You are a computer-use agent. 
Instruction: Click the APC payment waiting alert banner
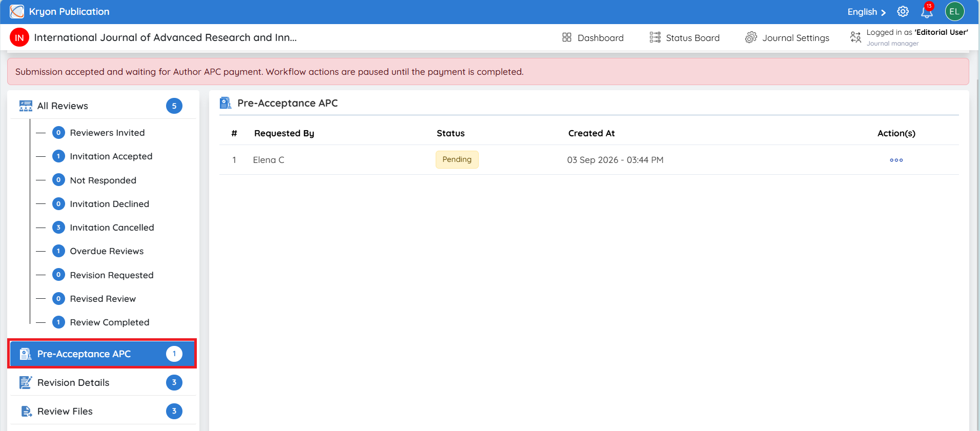click(488, 72)
